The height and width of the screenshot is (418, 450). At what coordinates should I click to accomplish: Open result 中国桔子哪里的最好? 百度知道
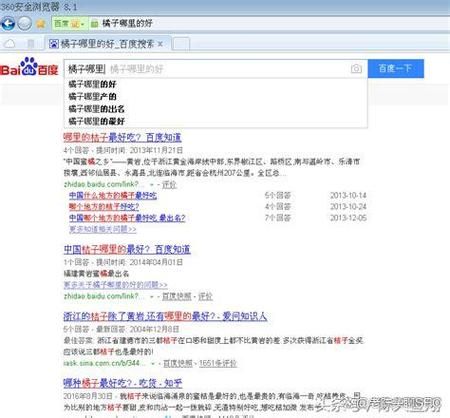(127, 249)
